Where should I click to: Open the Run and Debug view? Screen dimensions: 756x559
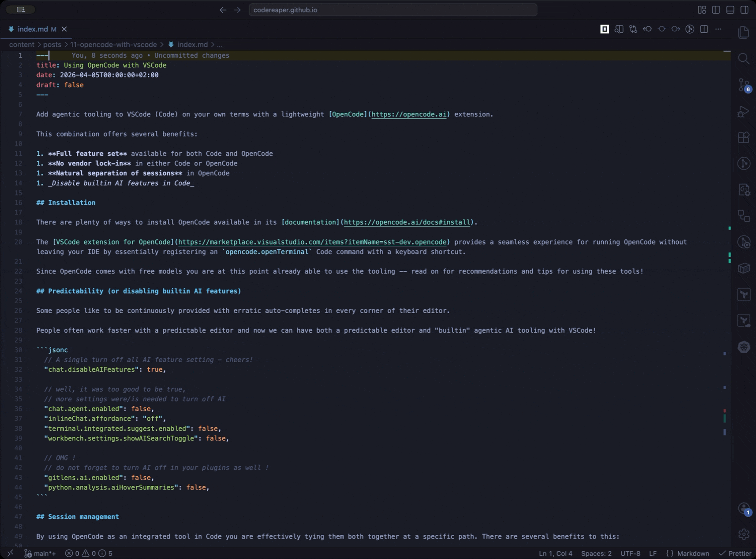(x=744, y=111)
